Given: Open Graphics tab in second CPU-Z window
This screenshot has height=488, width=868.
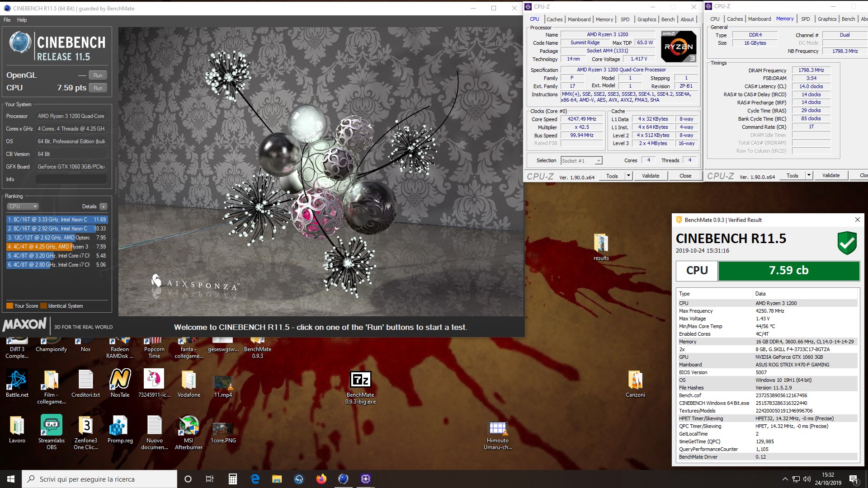Looking at the screenshot, I should point(827,19).
